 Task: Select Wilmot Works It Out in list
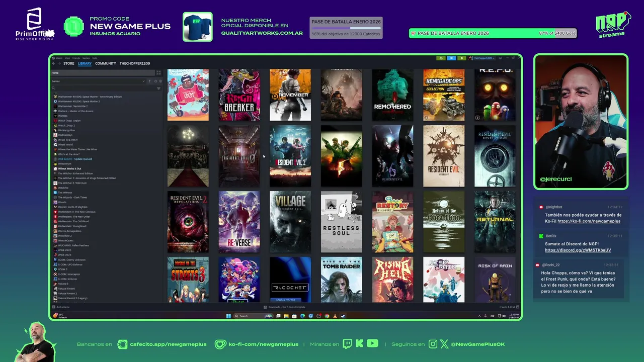pos(69,168)
